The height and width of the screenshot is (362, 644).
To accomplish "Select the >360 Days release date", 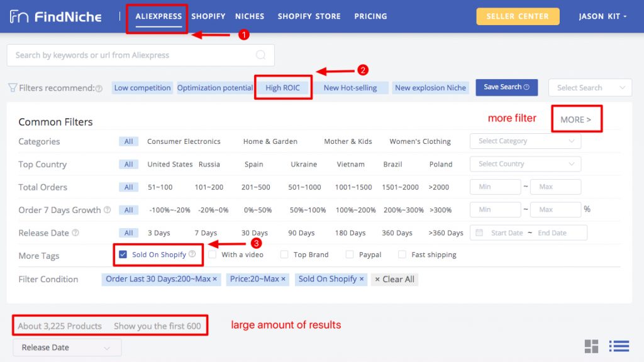I will (x=446, y=233).
